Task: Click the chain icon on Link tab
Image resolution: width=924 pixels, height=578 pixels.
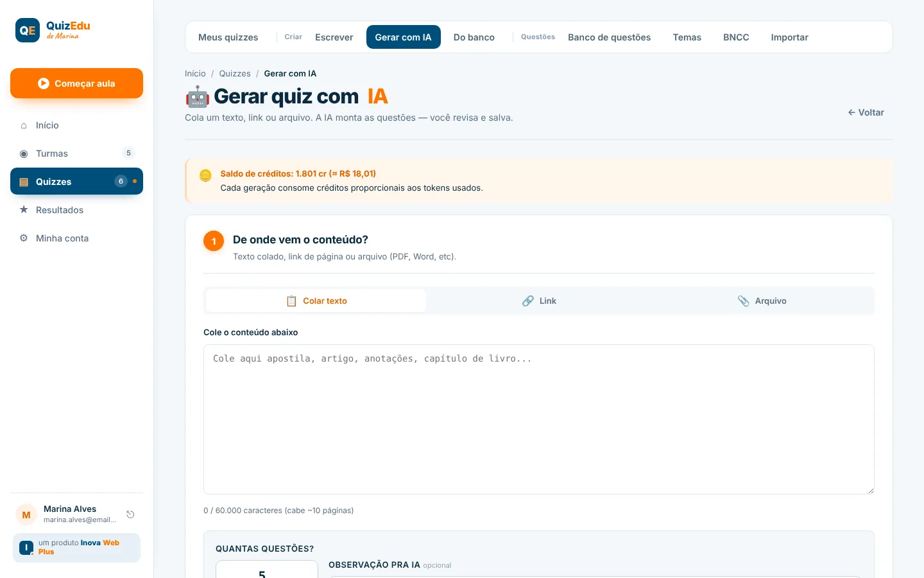Action: (x=528, y=301)
